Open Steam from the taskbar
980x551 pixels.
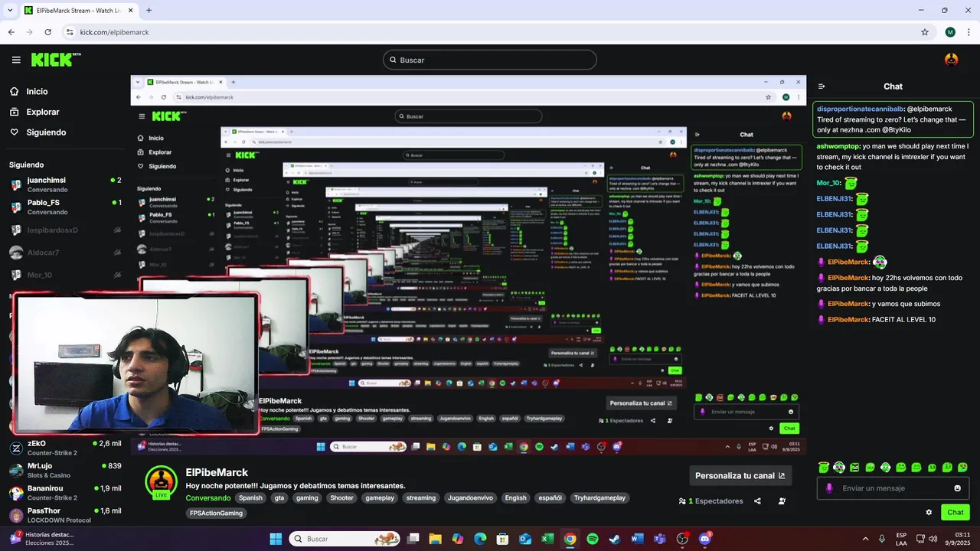pyautogui.click(x=615, y=539)
